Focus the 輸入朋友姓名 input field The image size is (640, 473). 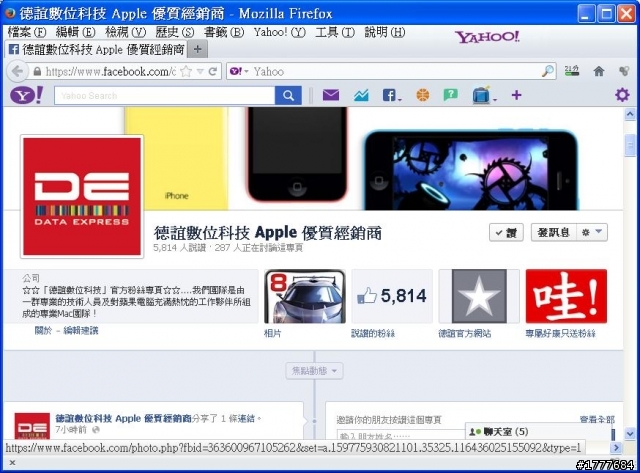(401, 434)
